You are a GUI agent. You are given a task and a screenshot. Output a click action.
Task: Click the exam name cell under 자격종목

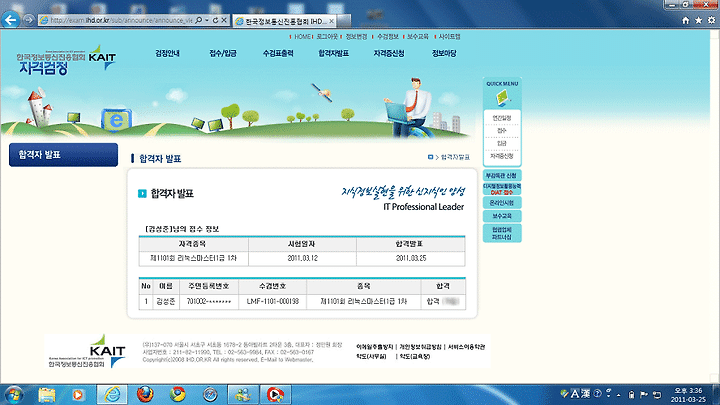193,259
